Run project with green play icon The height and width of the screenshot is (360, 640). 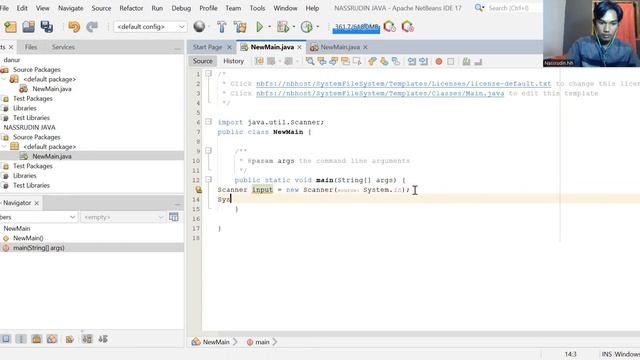[x=259, y=27]
